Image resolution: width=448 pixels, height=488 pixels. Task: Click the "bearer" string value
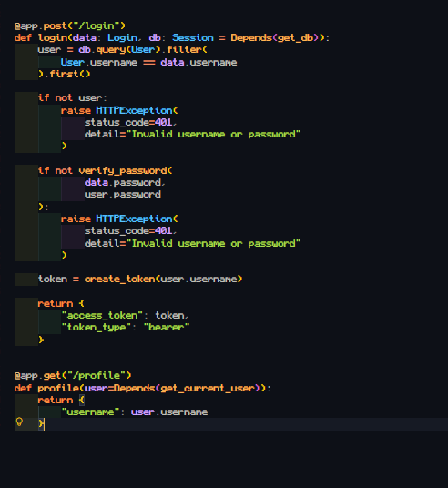167,328
